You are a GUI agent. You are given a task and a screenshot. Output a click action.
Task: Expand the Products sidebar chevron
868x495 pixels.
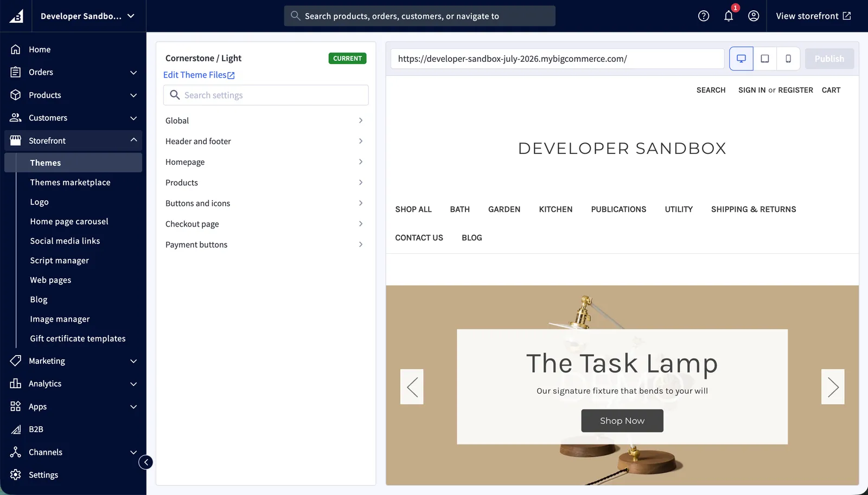point(133,95)
